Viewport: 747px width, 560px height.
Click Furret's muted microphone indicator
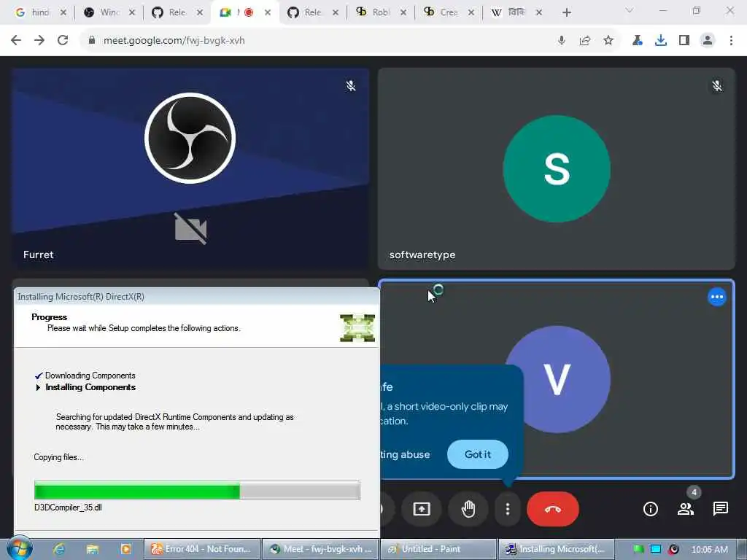(351, 86)
